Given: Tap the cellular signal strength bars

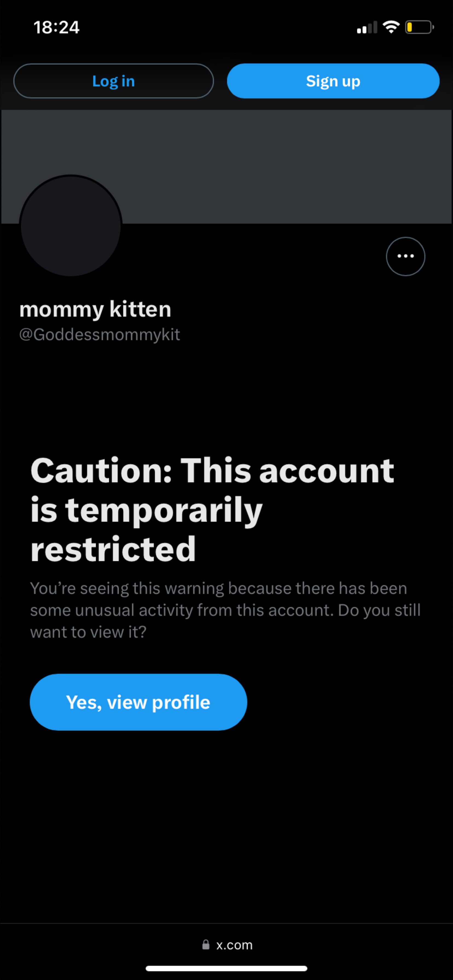Looking at the screenshot, I should (367, 27).
